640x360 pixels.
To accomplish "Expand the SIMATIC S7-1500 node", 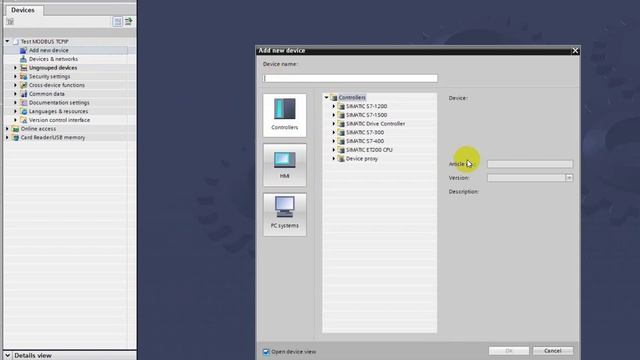I will click(333, 115).
